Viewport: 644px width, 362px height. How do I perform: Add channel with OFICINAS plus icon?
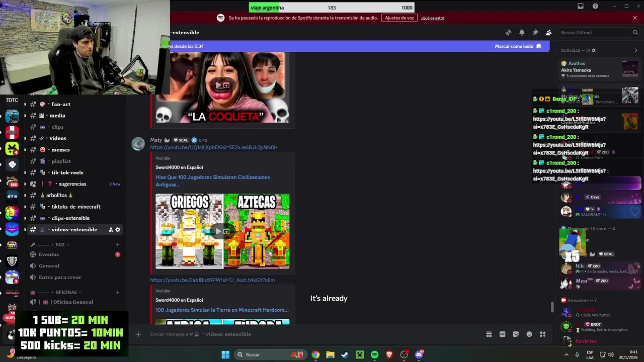(118, 292)
